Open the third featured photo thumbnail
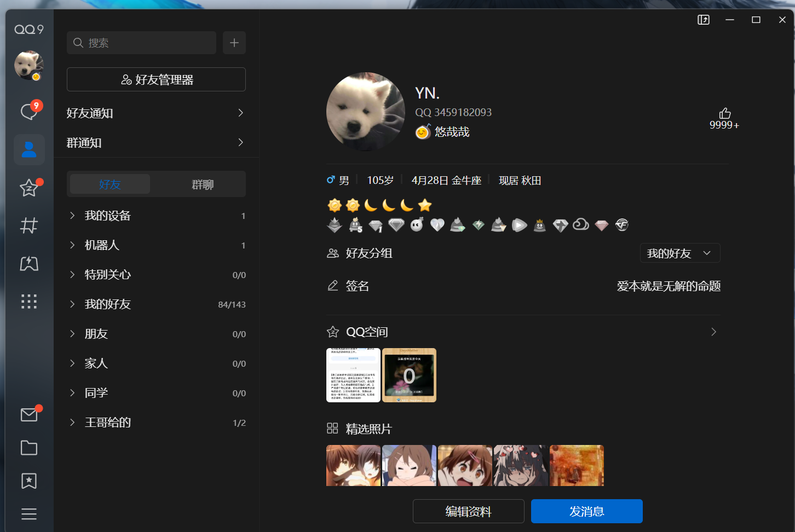 tap(465, 465)
